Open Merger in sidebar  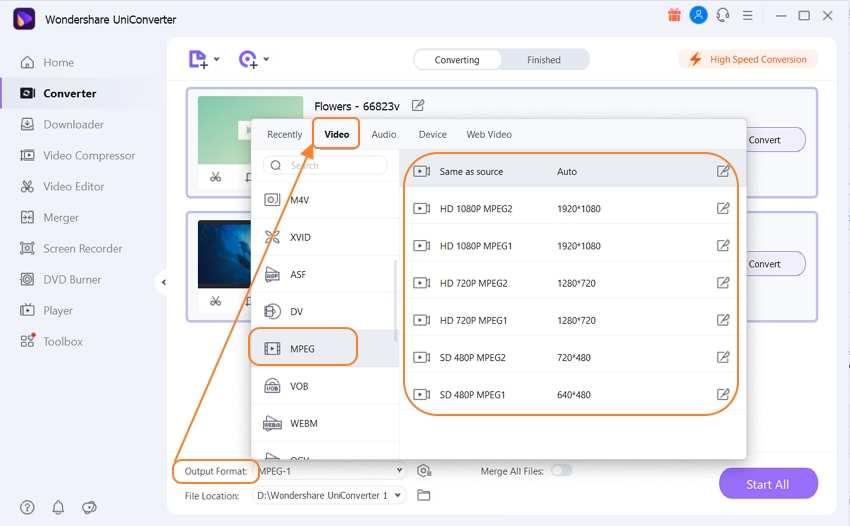[49, 217]
